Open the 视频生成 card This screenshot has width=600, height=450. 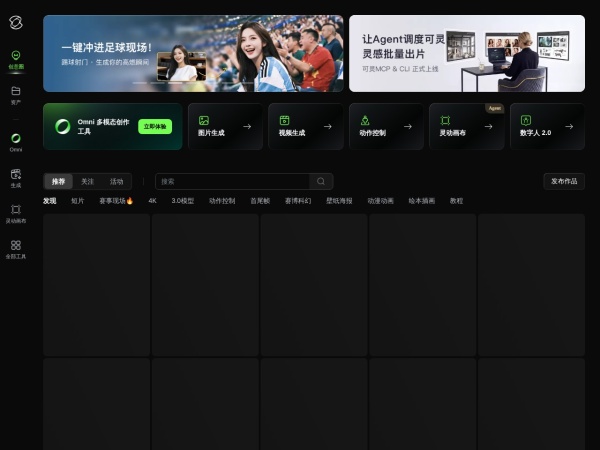[x=306, y=126]
